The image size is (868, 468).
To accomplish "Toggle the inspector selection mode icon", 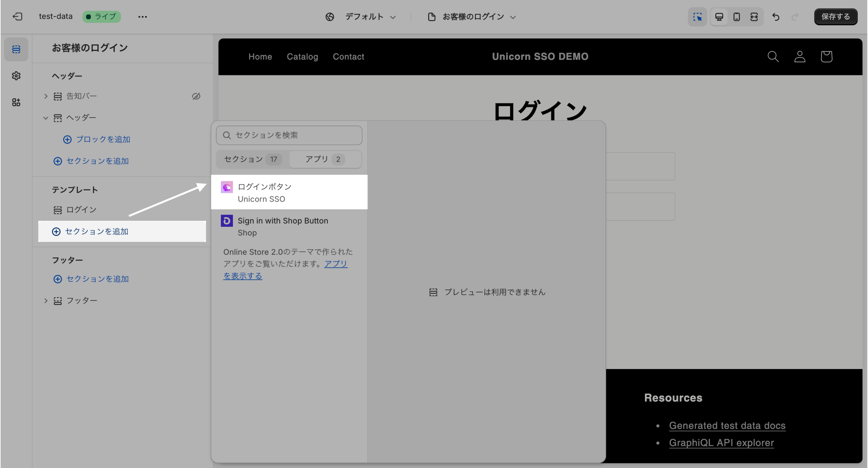I will click(x=697, y=17).
